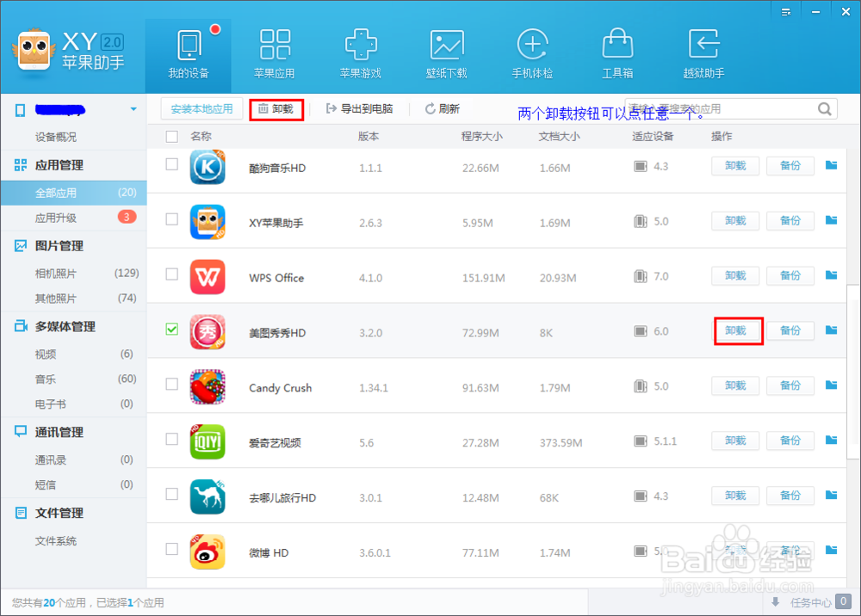This screenshot has width=861, height=616.
Task: Open 任务中心 in status bar
Action: click(x=811, y=602)
